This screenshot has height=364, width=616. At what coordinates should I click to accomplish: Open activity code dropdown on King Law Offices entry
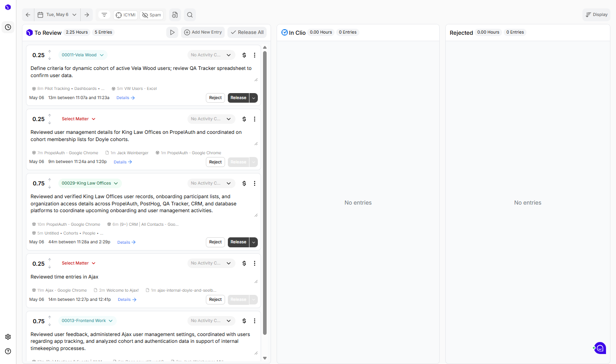coord(211,183)
